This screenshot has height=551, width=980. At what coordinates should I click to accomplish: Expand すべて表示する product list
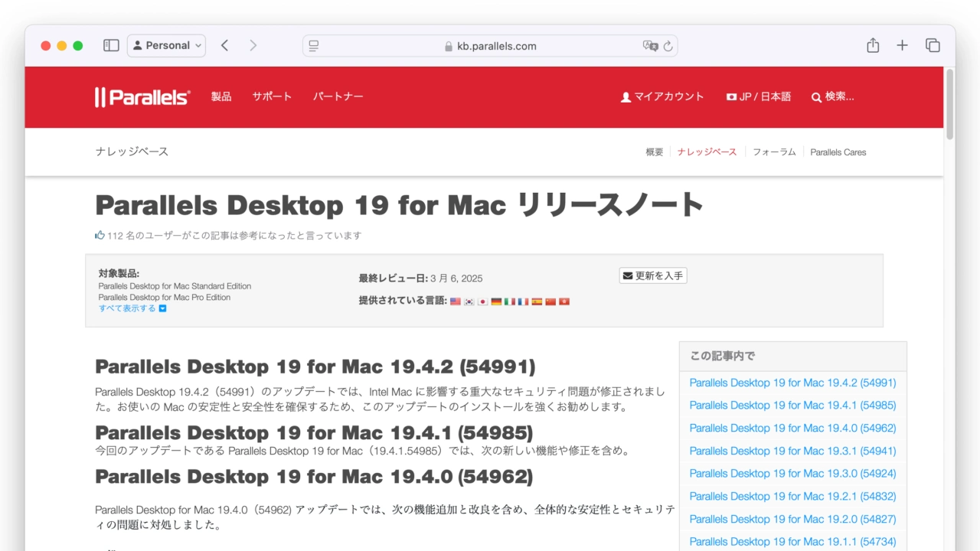132,308
